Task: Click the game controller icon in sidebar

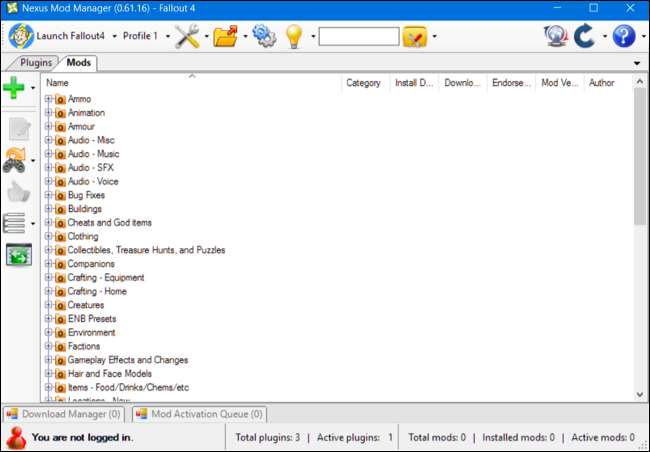Action: coord(15,159)
